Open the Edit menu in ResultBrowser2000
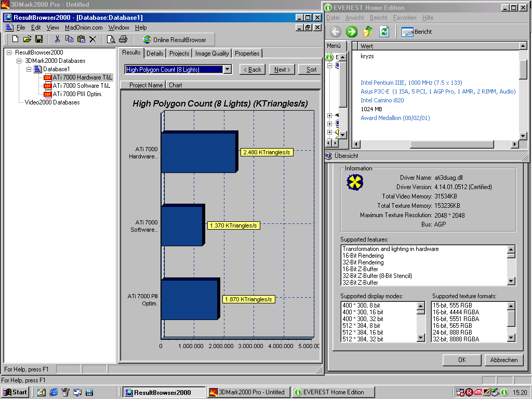The width and height of the screenshot is (532, 399). click(36, 28)
